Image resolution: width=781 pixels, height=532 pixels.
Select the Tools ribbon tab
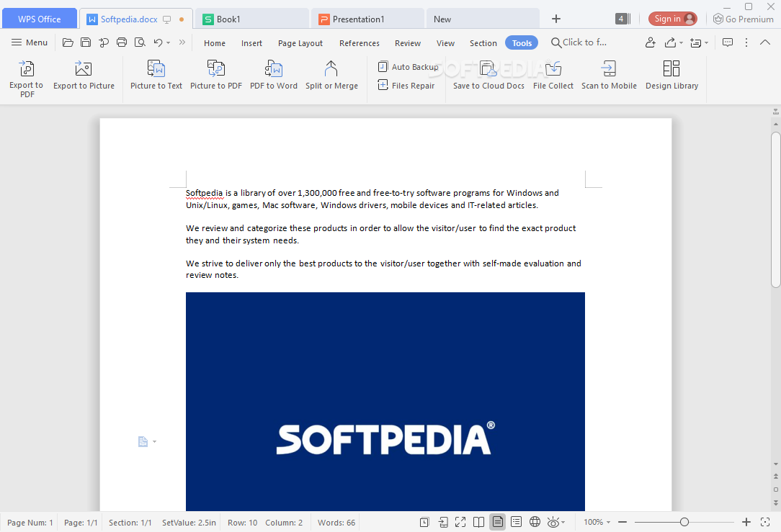(522, 43)
